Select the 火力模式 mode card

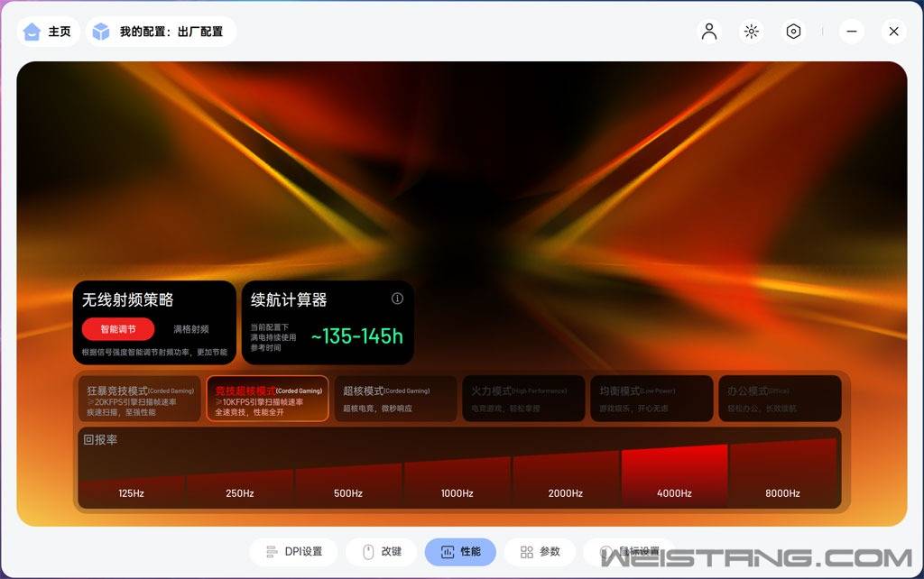click(523, 398)
